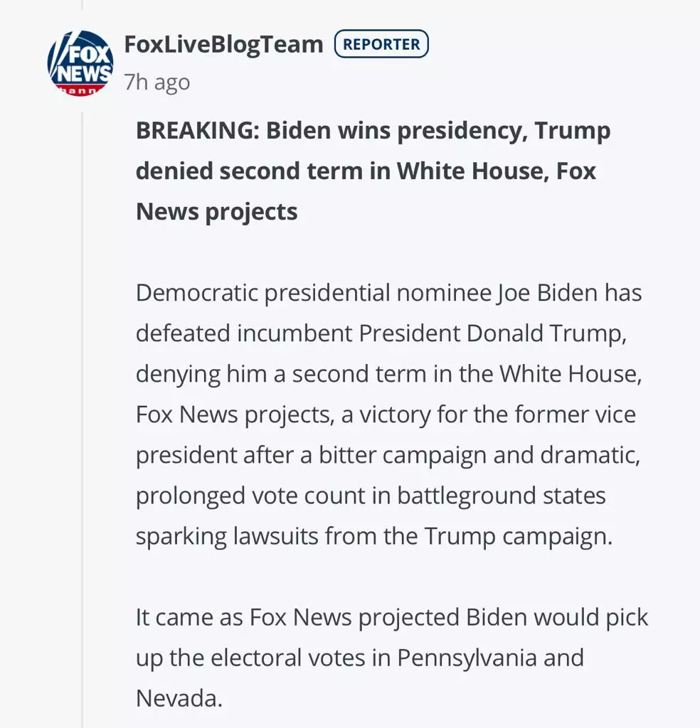Image resolution: width=700 pixels, height=728 pixels.
Task: Click the Fox News logo avatar
Action: coord(80,63)
